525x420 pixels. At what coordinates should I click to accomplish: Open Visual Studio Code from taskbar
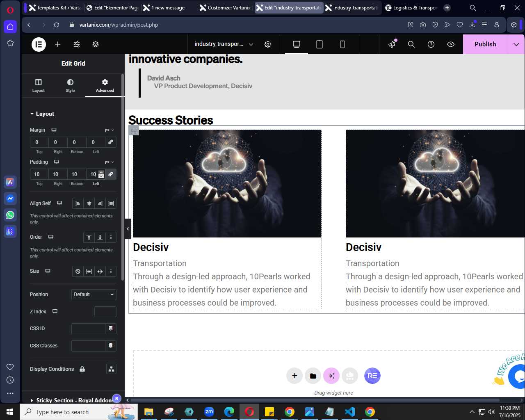click(350, 412)
